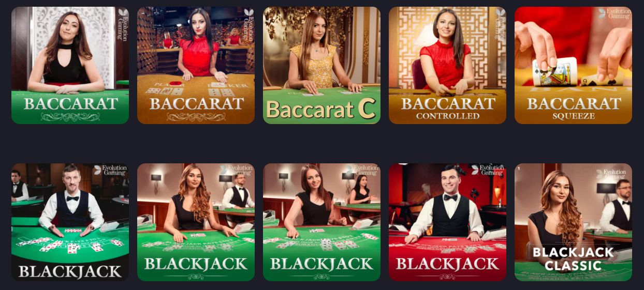Click Evolution Gaming logo on first Blackjack tile

[x=110, y=170]
